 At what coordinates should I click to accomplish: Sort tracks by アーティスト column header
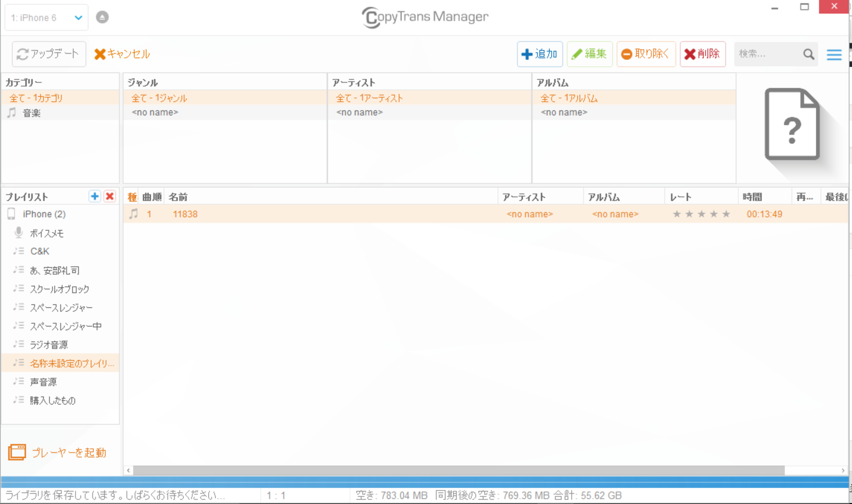541,197
